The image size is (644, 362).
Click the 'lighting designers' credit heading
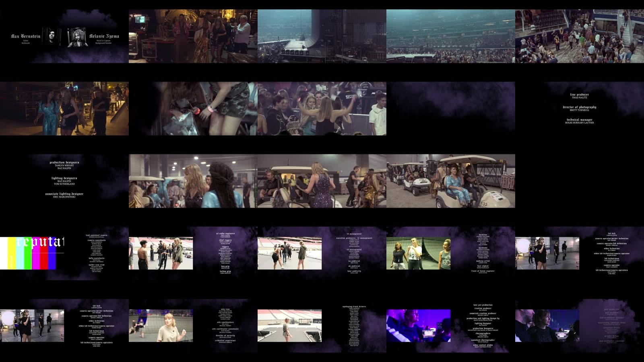[x=64, y=178]
